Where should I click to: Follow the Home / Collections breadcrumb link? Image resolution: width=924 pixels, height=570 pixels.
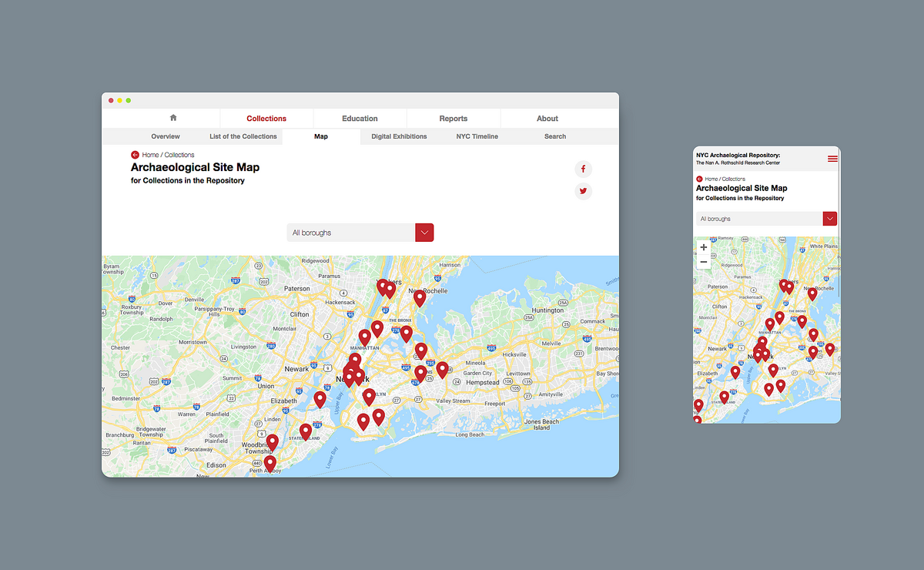[x=168, y=155]
